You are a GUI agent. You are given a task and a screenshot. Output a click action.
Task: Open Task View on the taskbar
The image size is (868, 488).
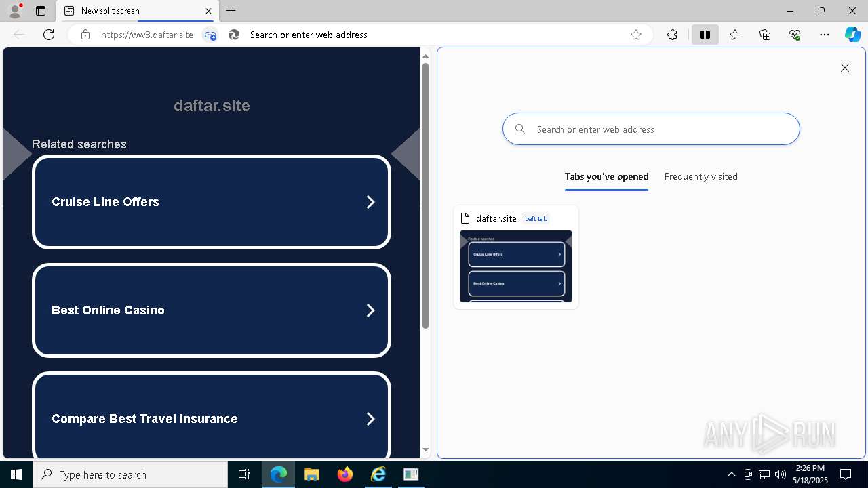pos(244,474)
